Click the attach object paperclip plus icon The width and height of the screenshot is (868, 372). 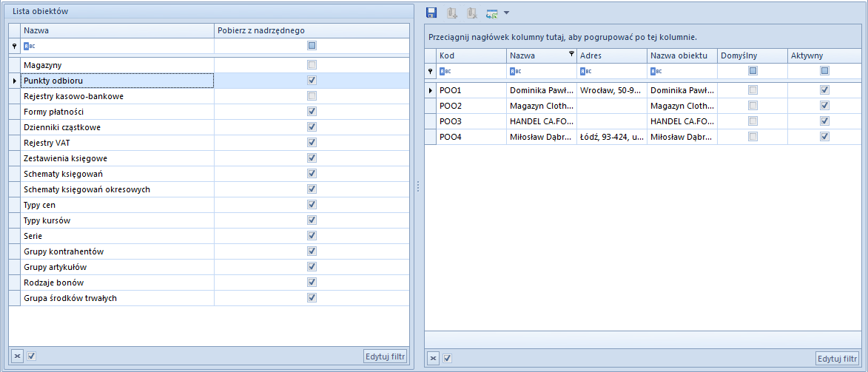click(452, 13)
